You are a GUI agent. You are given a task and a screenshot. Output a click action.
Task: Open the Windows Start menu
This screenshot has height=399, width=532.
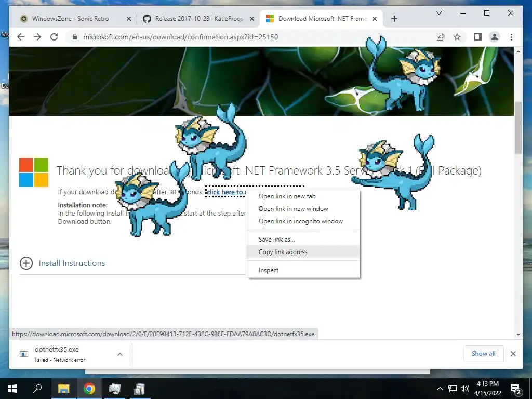[12, 389]
